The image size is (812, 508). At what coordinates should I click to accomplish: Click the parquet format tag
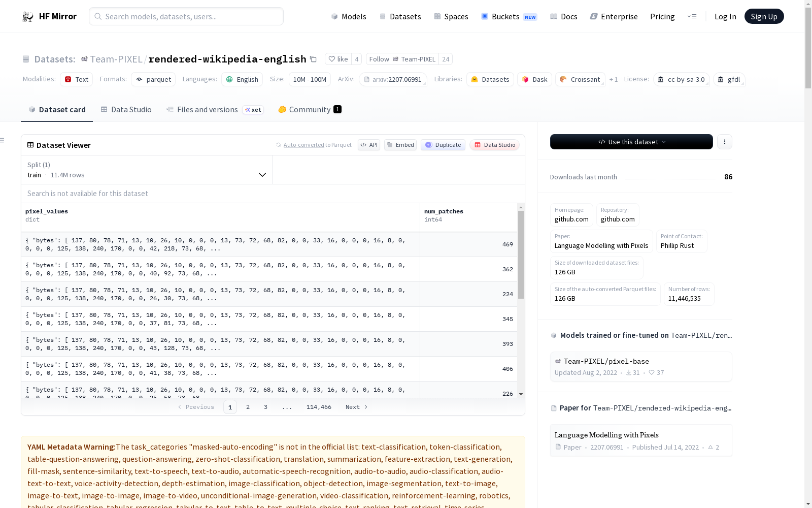pyautogui.click(x=153, y=79)
